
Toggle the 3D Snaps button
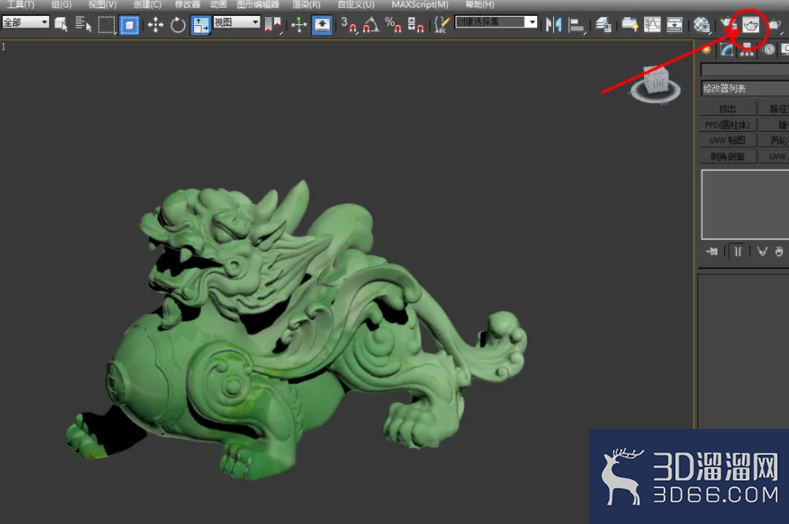(x=349, y=24)
